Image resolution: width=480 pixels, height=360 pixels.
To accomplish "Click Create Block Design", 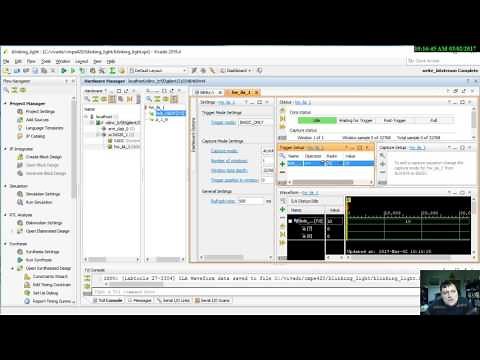I will coord(44,157).
